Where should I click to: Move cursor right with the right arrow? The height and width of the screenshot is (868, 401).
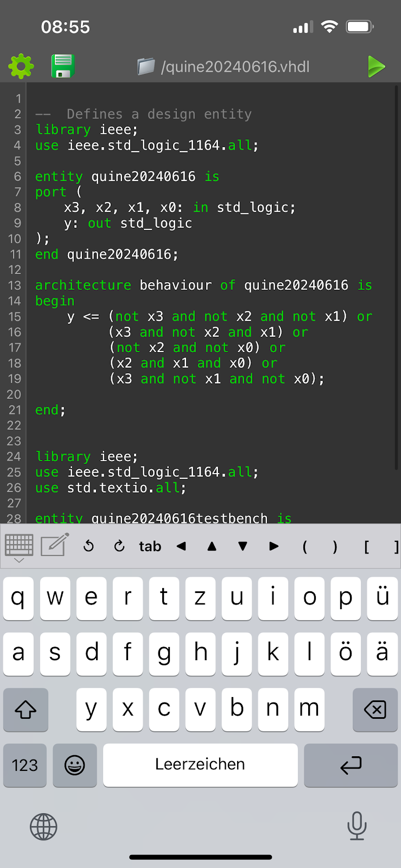[274, 546]
